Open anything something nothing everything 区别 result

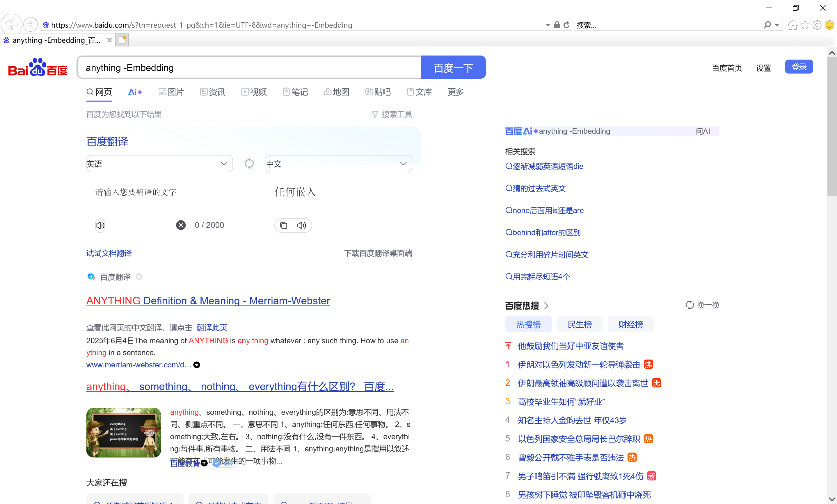click(240, 386)
